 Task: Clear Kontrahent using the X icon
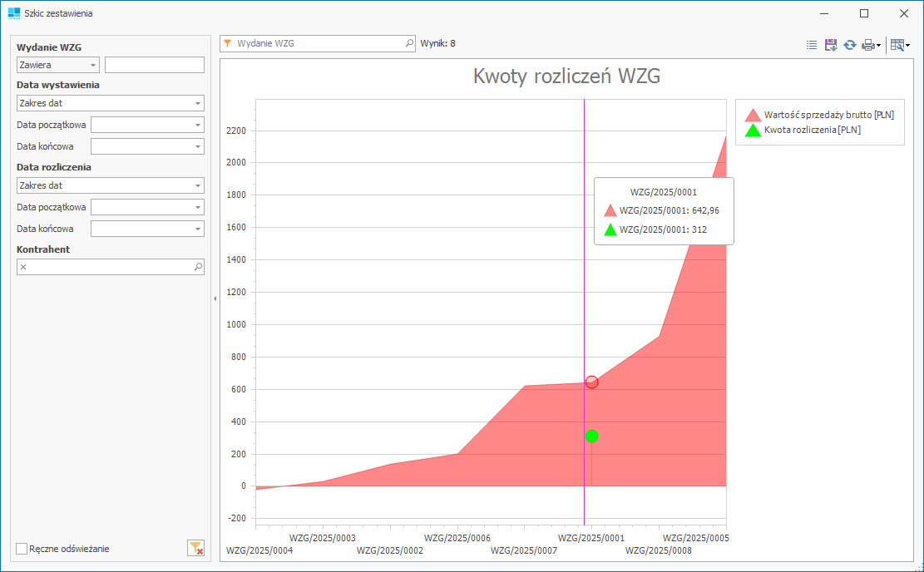coord(24,267)
